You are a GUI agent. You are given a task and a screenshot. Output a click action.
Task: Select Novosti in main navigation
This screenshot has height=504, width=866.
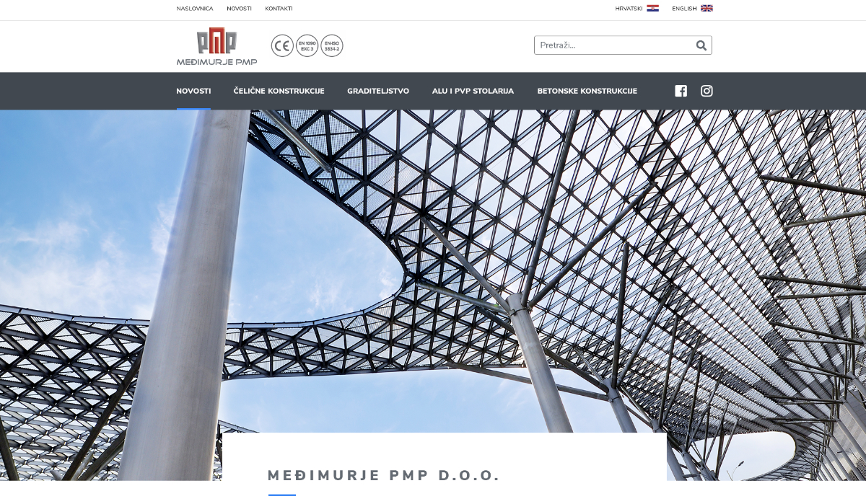coord(193,91)
